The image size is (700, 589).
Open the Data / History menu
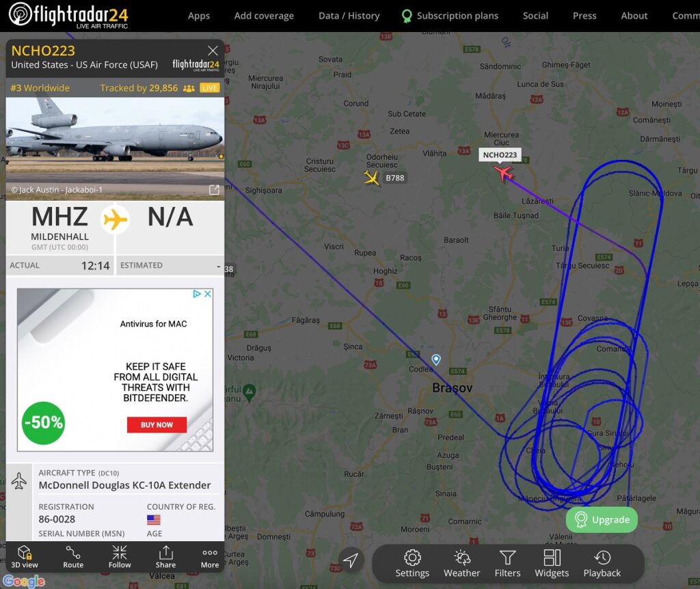point(349,16)
